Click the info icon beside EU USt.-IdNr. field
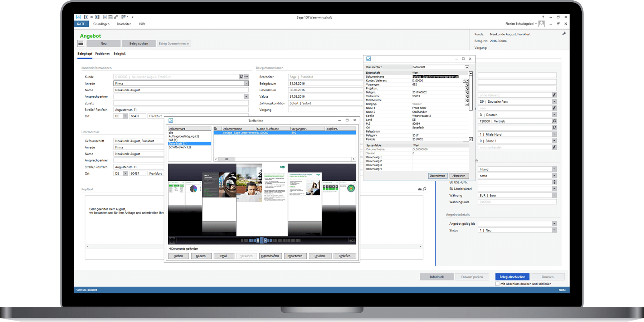Image resolution: width=644 pixels, height=322 pixels. coord(554,182)
